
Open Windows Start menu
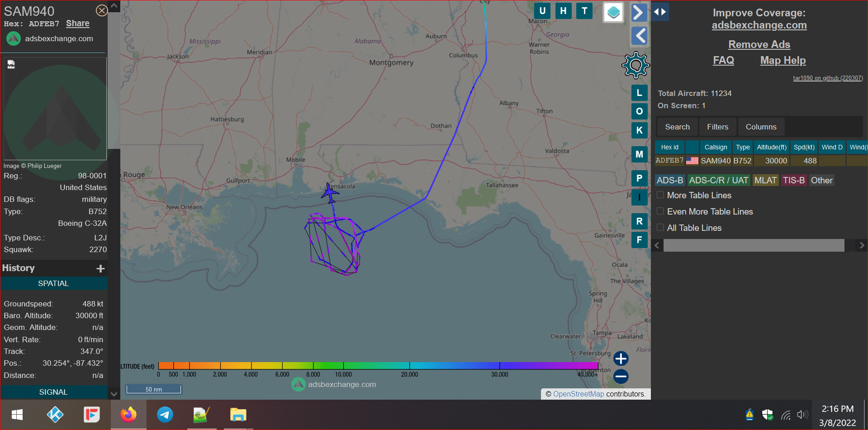click(x=17, y=415)
